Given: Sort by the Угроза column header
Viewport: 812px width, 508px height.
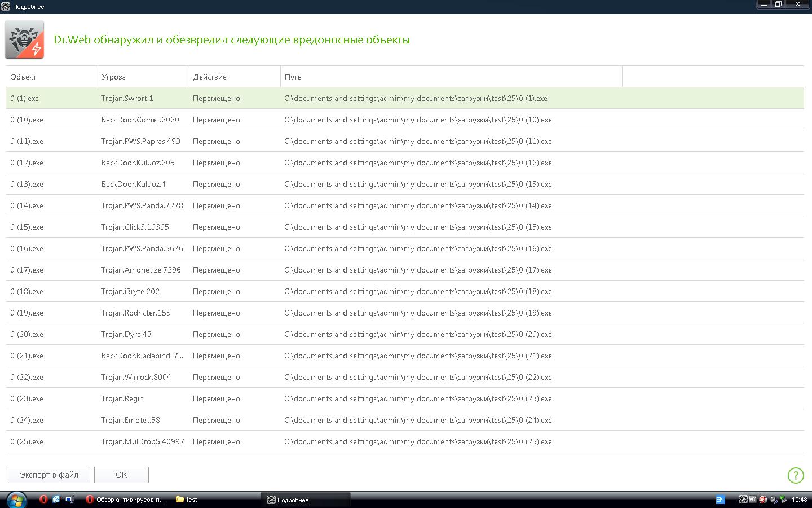Looking at the screenshot, I should tap(143, 77).
